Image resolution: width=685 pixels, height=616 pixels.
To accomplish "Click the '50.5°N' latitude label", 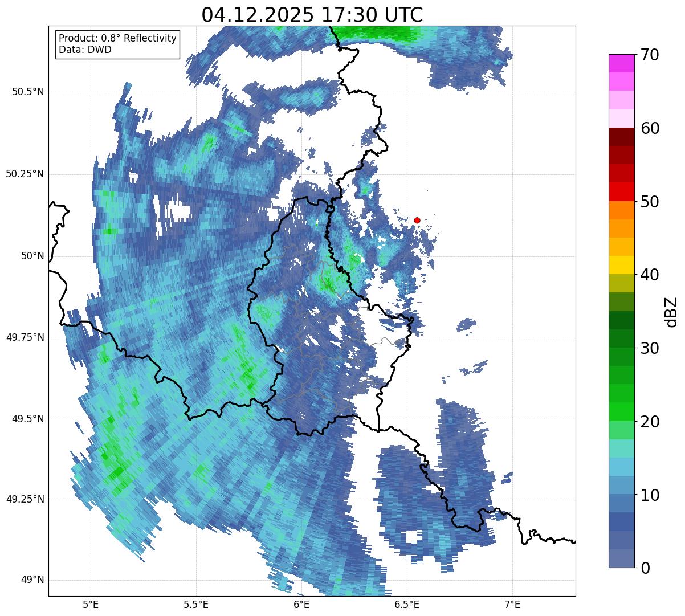I will coord(28,92).
